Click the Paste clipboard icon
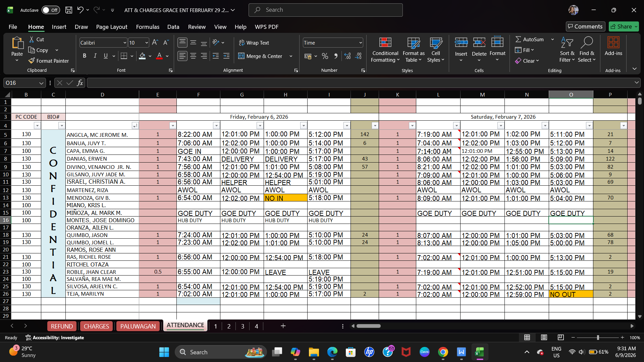Image resolution: width=644 pixels, height=362 pixels. coord(17,43)
